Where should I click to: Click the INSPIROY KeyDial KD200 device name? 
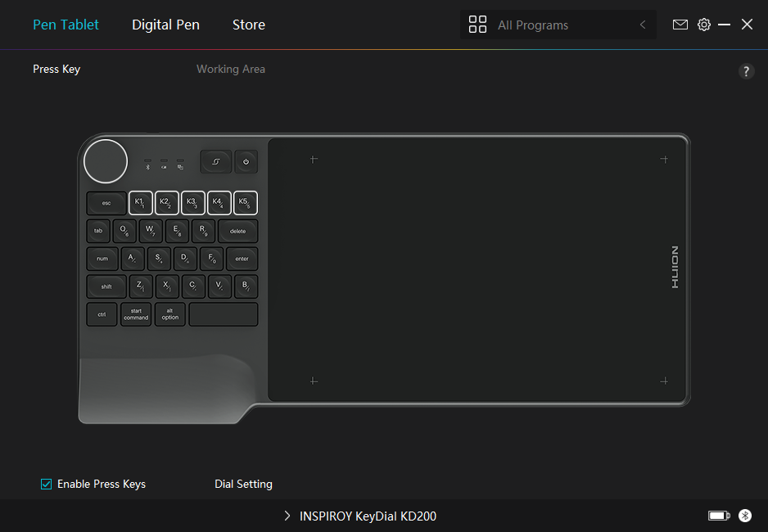(368, 516)
